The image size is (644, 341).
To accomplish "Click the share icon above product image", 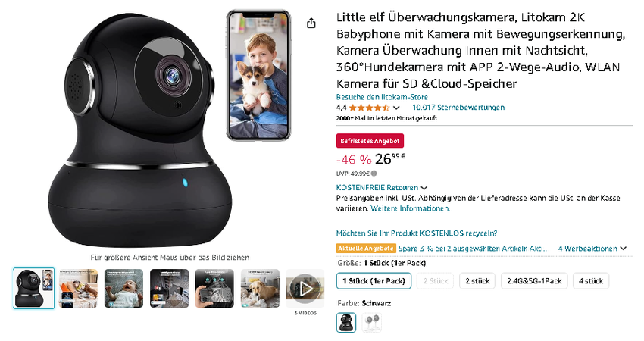I will point(311,23).
